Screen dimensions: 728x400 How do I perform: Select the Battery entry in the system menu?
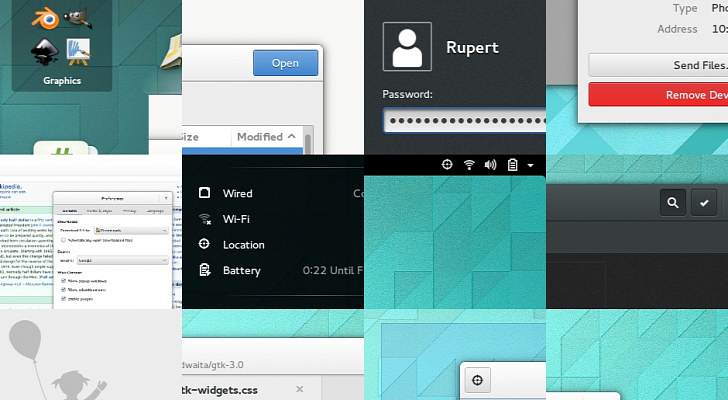pos(241,271)
